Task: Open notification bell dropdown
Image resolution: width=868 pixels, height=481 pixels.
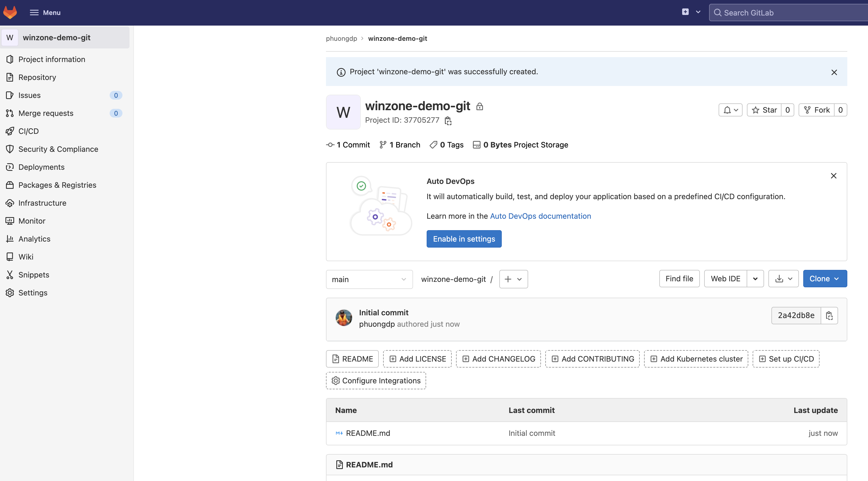Action: tap(731, 110)
